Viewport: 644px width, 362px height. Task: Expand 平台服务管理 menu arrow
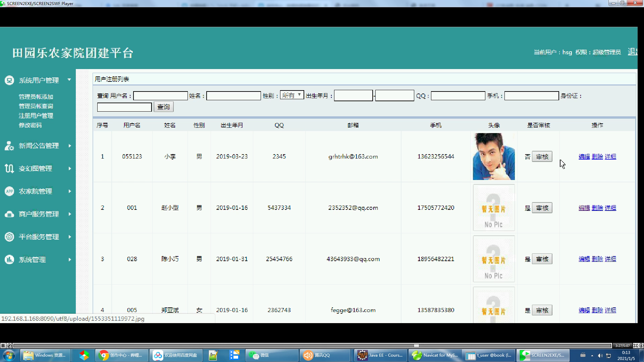point(70,237)
